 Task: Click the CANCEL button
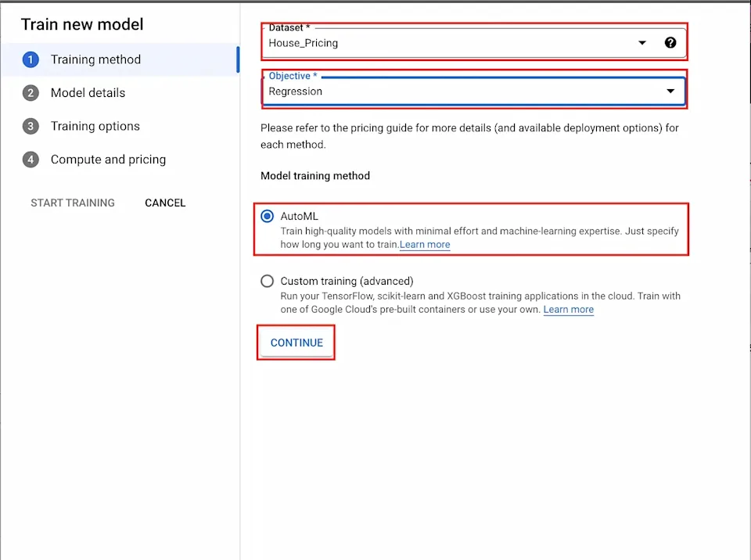[165, 203]
